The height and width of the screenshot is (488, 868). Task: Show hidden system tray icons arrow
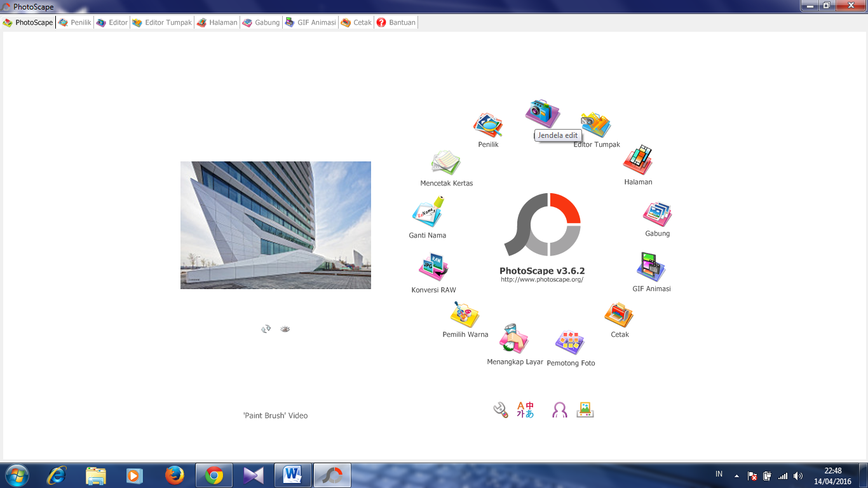(736, 476)
